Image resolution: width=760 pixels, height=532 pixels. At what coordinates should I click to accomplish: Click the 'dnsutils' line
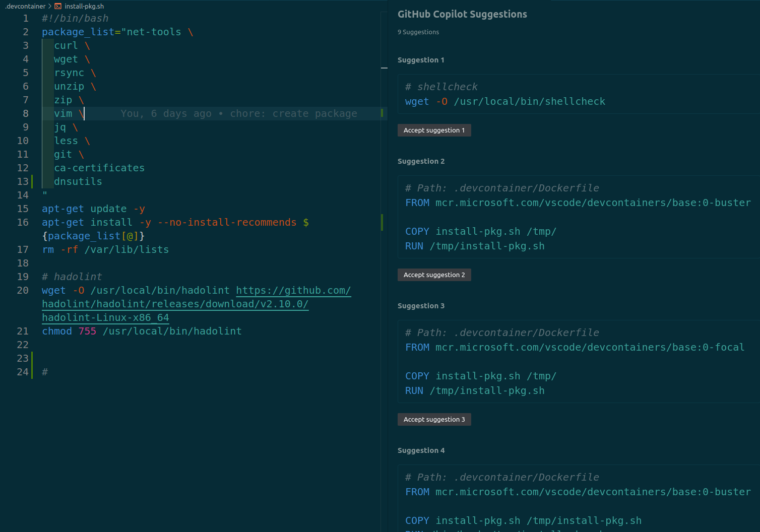pos(78,181)
